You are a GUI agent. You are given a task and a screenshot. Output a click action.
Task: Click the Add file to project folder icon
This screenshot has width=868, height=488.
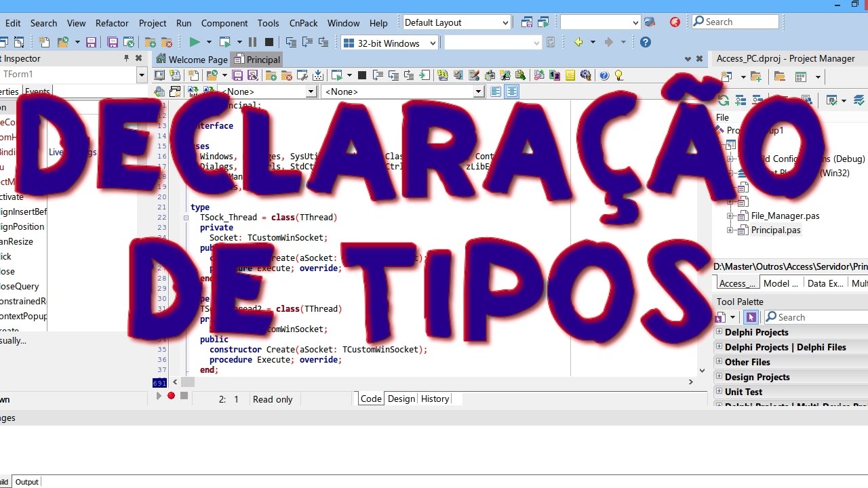(x=150, y=42)
